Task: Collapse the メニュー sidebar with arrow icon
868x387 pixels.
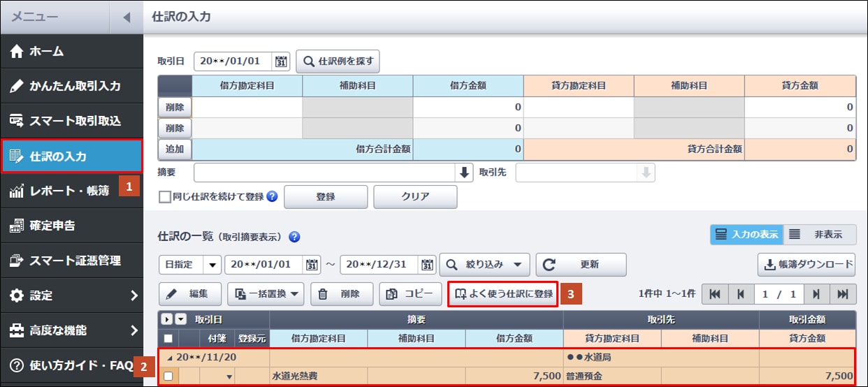Action: pyautogui.click(x=126, y=17)
